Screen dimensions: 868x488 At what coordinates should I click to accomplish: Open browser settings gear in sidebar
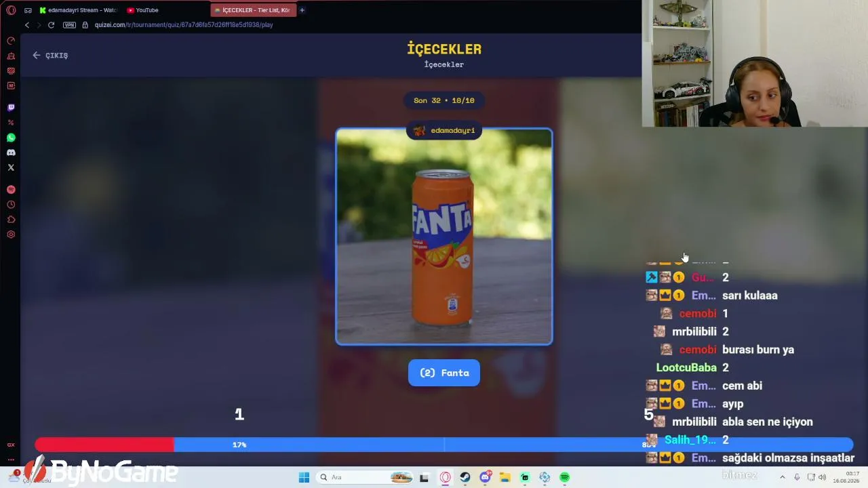[11, 235]
